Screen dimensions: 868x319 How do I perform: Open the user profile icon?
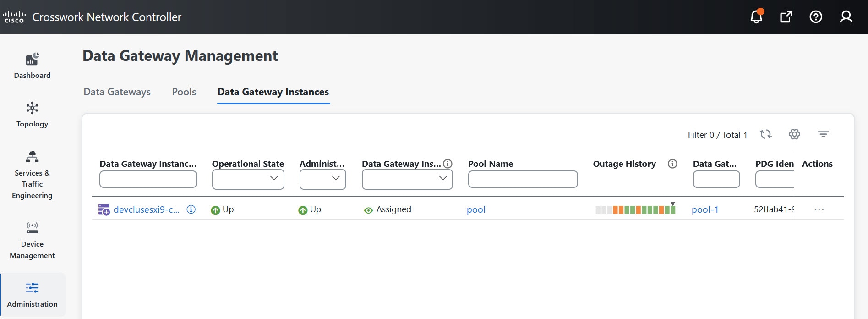pyautogui.click(x=846, y=17)
